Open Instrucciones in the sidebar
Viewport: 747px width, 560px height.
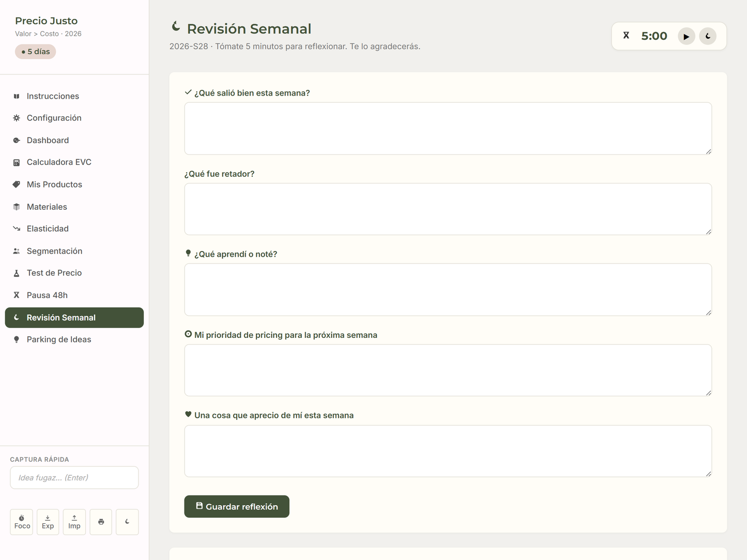(74, 96)
